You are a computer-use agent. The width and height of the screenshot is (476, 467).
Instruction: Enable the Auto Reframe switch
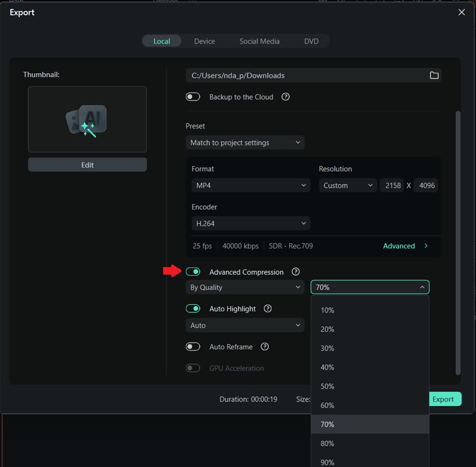pyautogui.click(x=193, y=347)
